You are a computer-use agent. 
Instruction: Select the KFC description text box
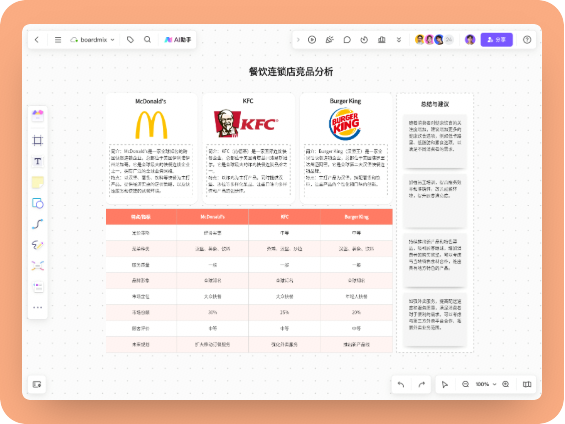(x=248, y=171)
